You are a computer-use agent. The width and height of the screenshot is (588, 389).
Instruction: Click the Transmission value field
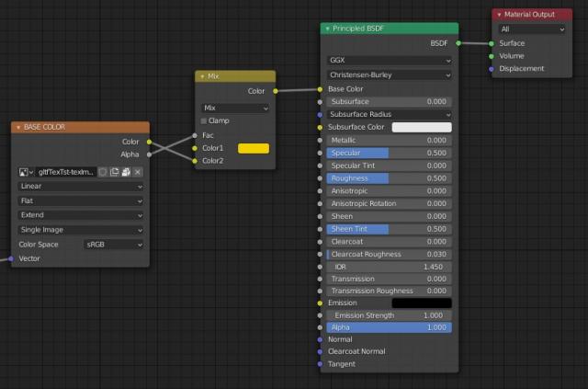[x=390, y=279]
